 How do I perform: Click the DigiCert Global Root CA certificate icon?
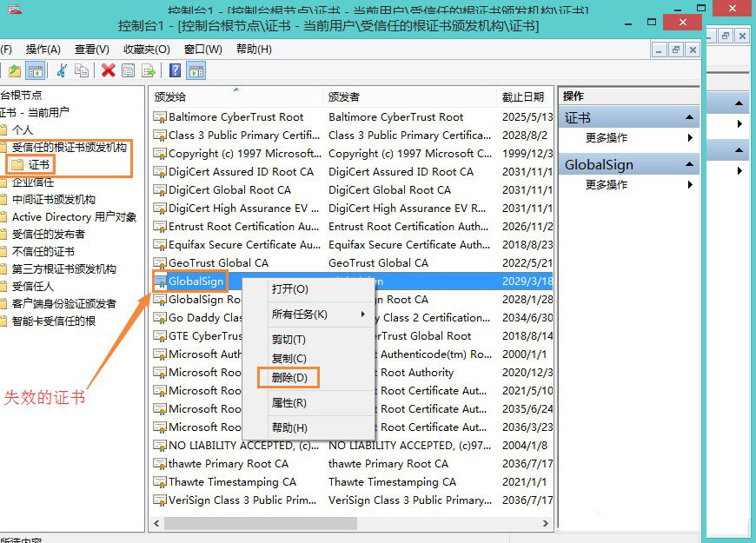(x=160, y=190)
